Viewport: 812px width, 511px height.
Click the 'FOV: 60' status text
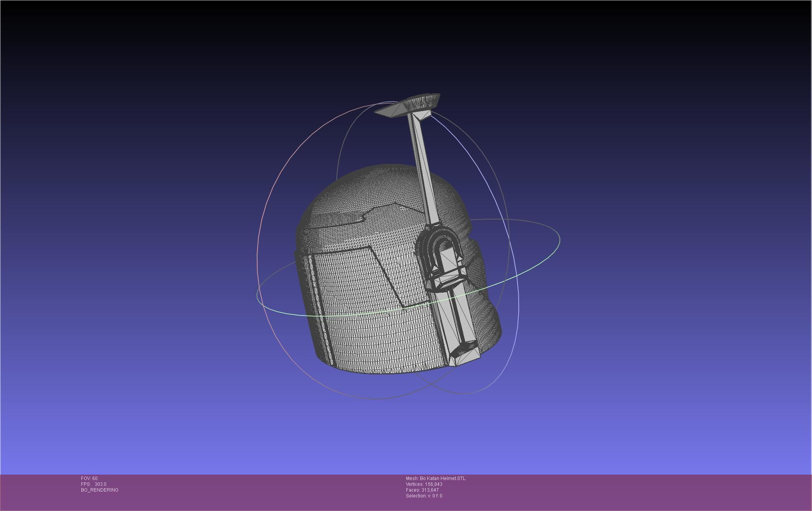(x=89, y=478)
